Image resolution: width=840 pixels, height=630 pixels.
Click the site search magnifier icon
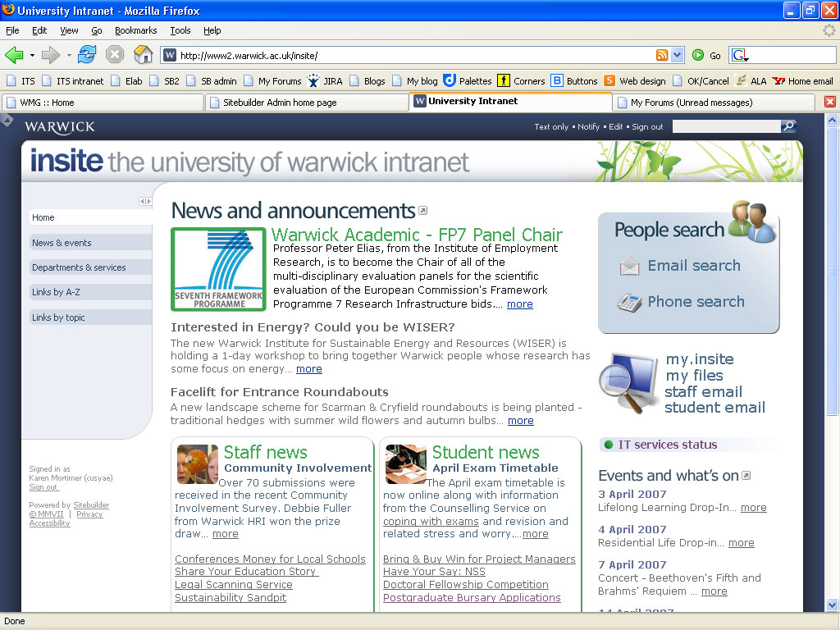[788, 126]
